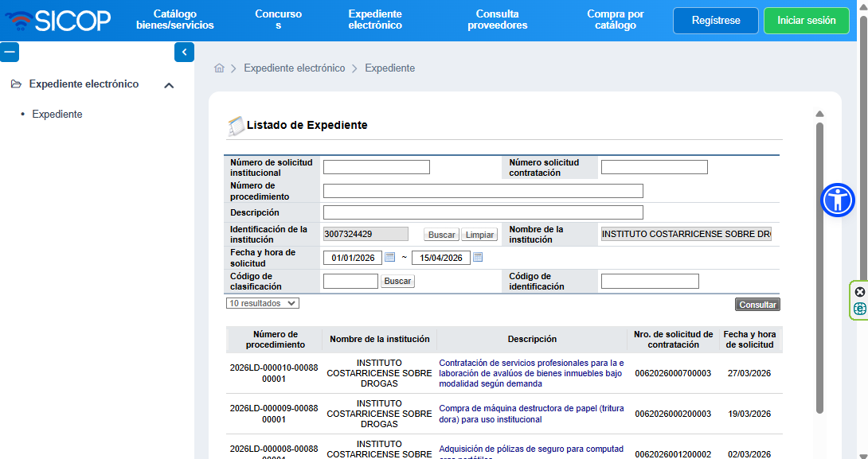Open the blue accessibility widget
868x459 pixels.
pyautogui.click(x=837, y=200)
